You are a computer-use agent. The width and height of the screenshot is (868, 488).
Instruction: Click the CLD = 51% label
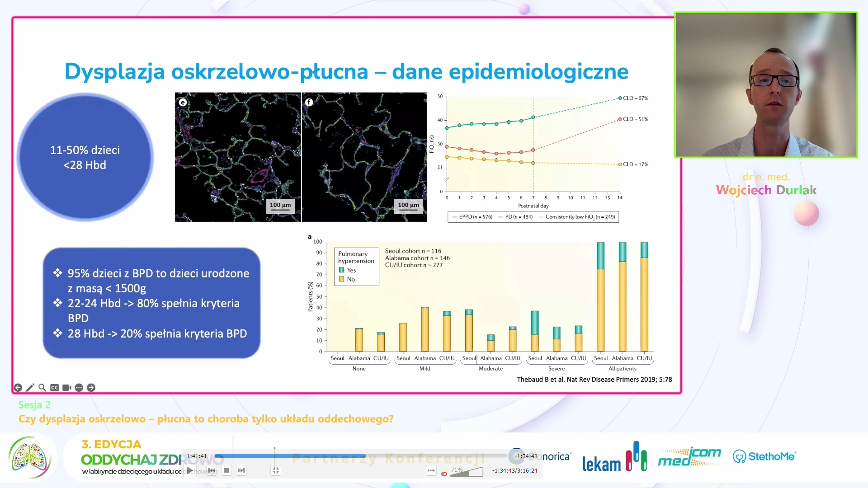point(635,119)
